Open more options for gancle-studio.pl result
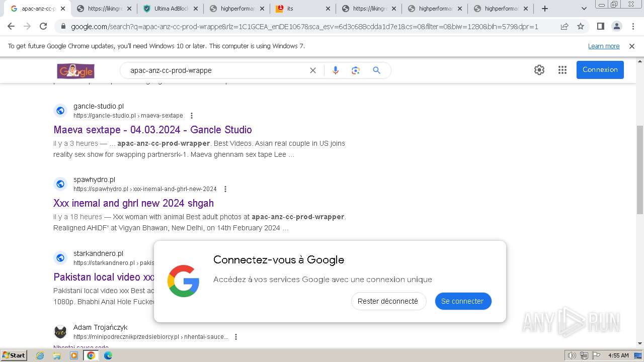This screenshot has width=644, height=362. coord(191,116)
